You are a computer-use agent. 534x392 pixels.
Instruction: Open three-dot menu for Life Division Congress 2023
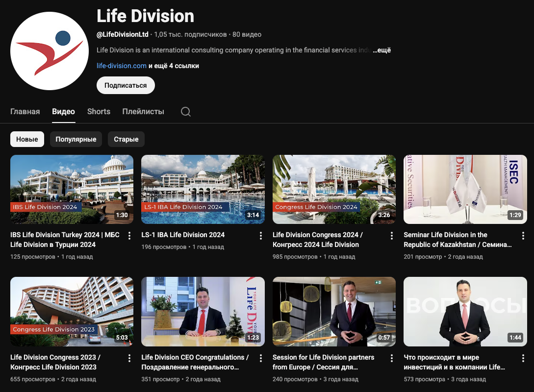click(x=129, y=358)
